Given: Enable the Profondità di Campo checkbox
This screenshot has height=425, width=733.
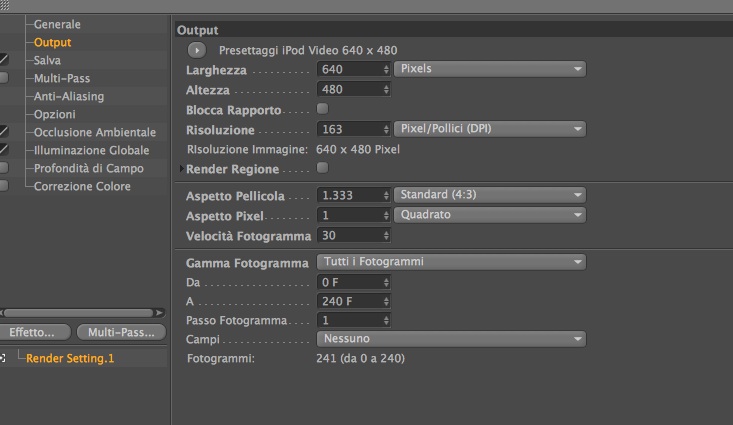Looking at the screenshot, I should 4,168.
